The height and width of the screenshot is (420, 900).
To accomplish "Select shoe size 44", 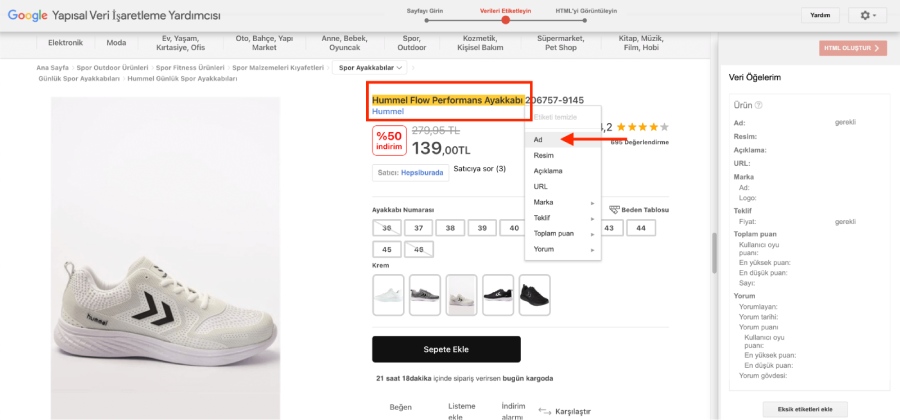I will tap(641, 228).
